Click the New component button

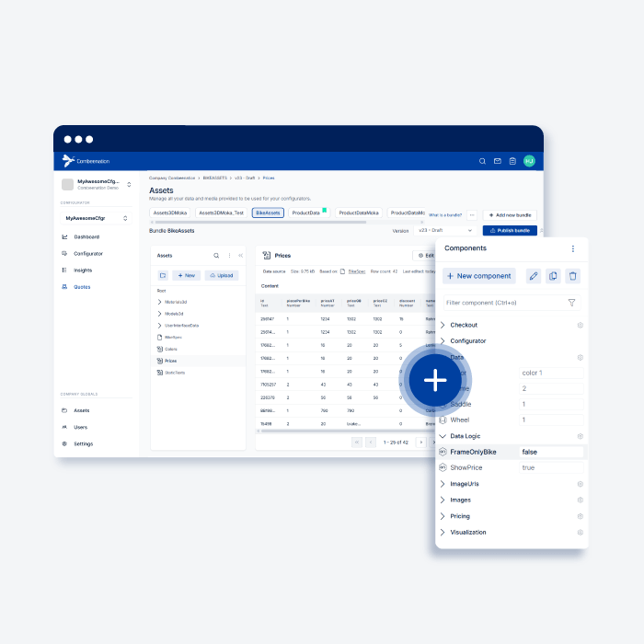point(478,276)
